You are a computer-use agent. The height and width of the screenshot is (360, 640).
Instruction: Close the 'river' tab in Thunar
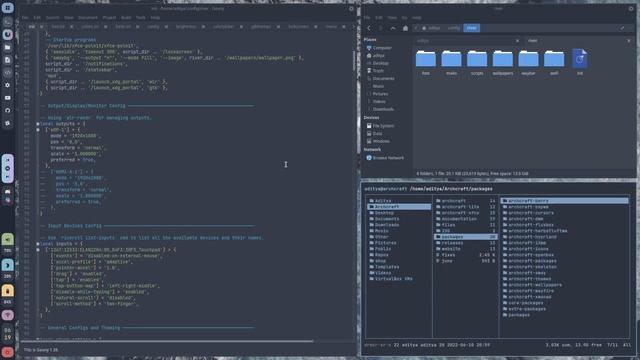pos(629,41)
